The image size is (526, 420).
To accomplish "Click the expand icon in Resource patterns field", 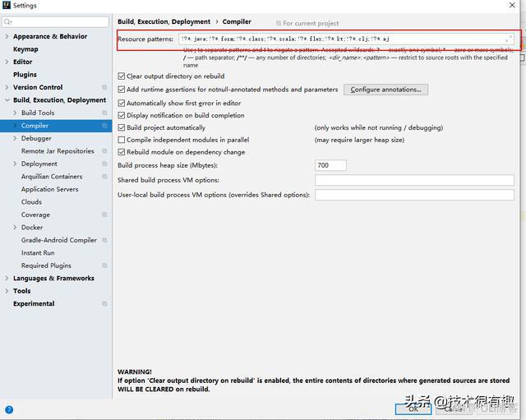I will (509, 39).
